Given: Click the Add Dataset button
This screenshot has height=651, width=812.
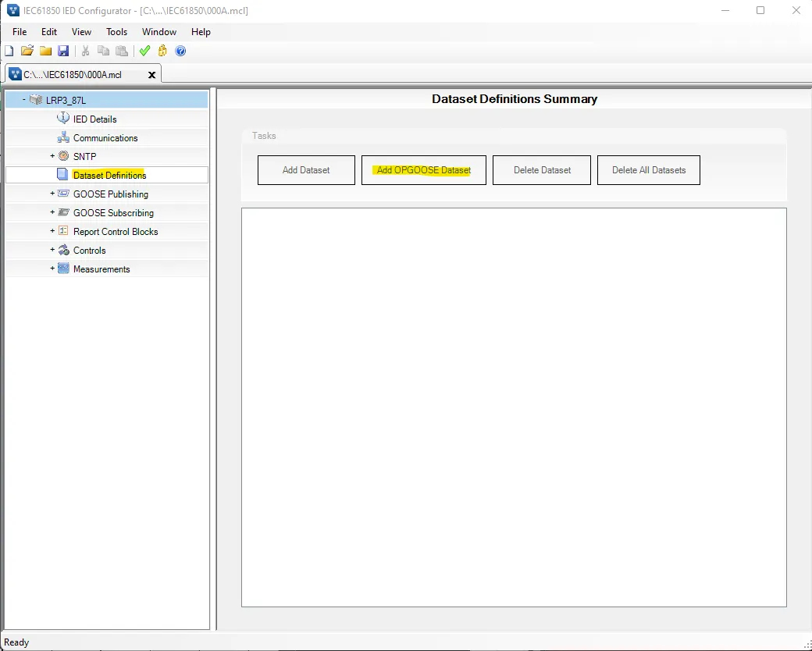Looking at the screenshot, I should point(306,170).
